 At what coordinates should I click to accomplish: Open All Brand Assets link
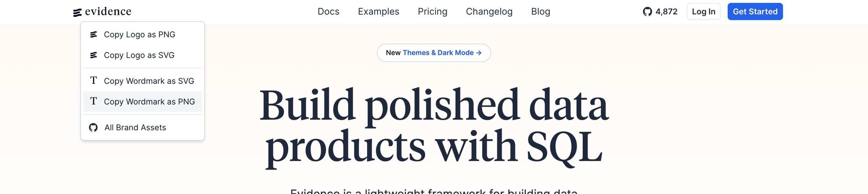pos(142,127)
